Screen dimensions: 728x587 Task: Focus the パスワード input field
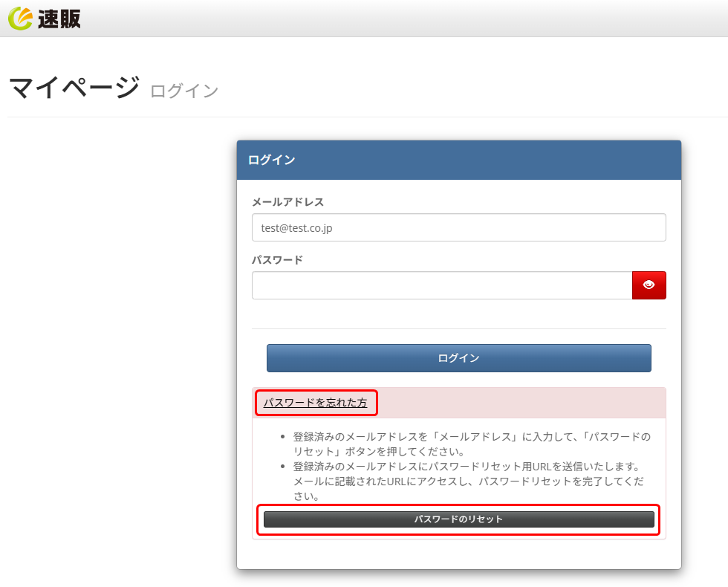tap(441, 285)
